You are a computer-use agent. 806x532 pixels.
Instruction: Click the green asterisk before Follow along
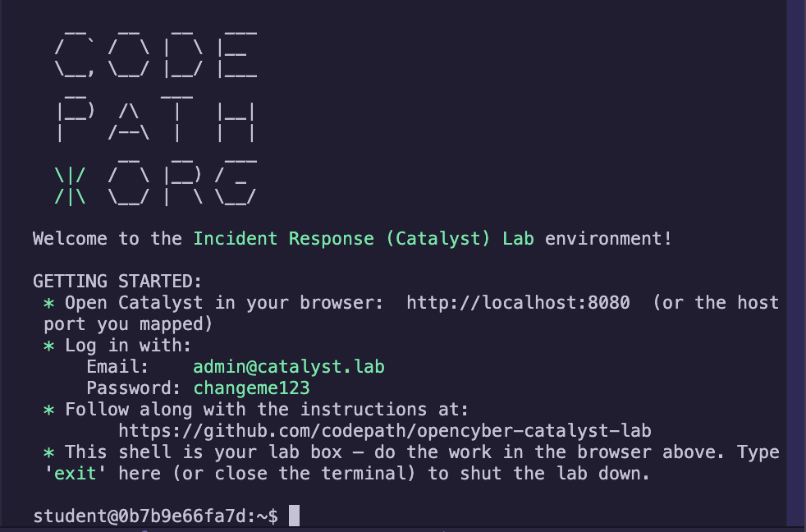point(48,410)
